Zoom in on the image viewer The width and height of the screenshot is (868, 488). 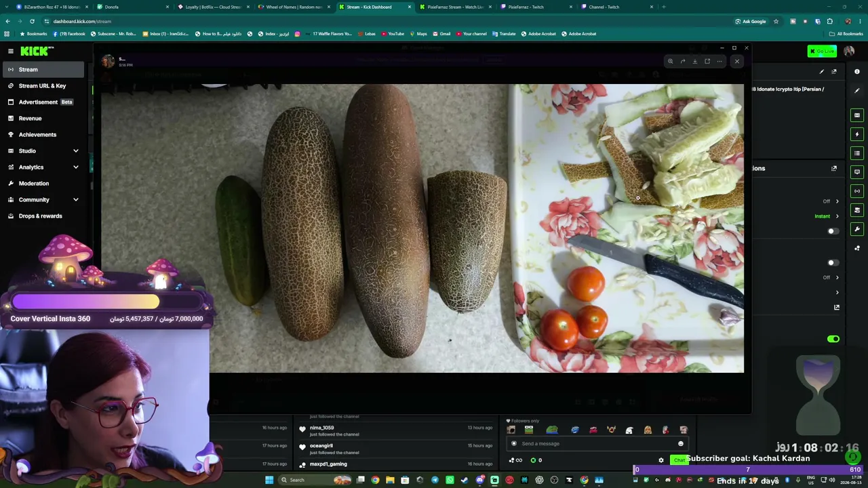[x=670, y=62]
